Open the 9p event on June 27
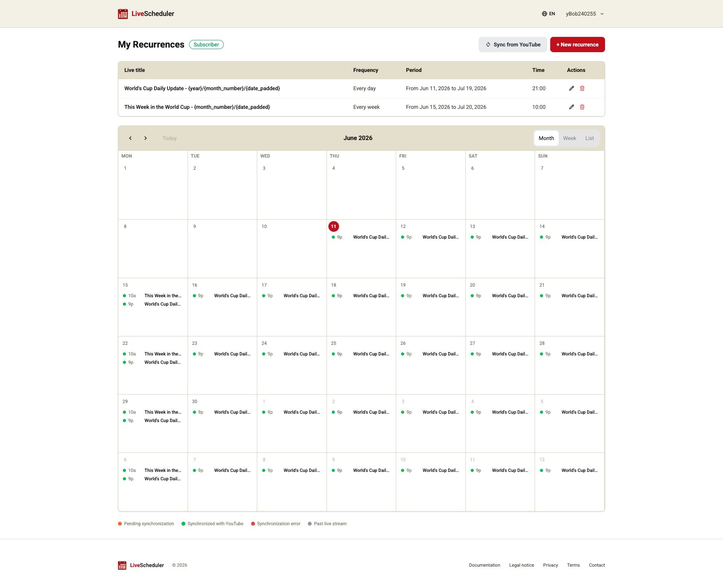 click(x=500, y=354)
